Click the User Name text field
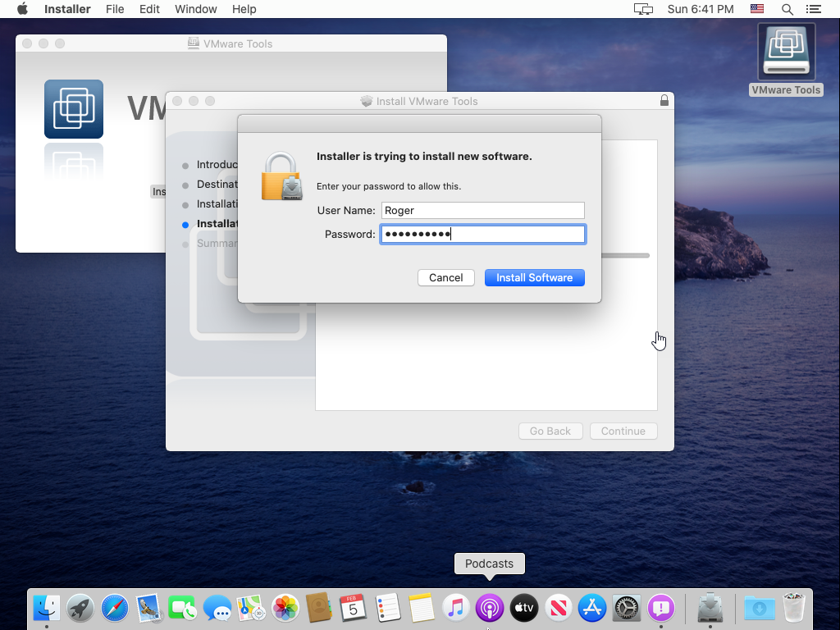The image size is (840, 630). [482, 211]
